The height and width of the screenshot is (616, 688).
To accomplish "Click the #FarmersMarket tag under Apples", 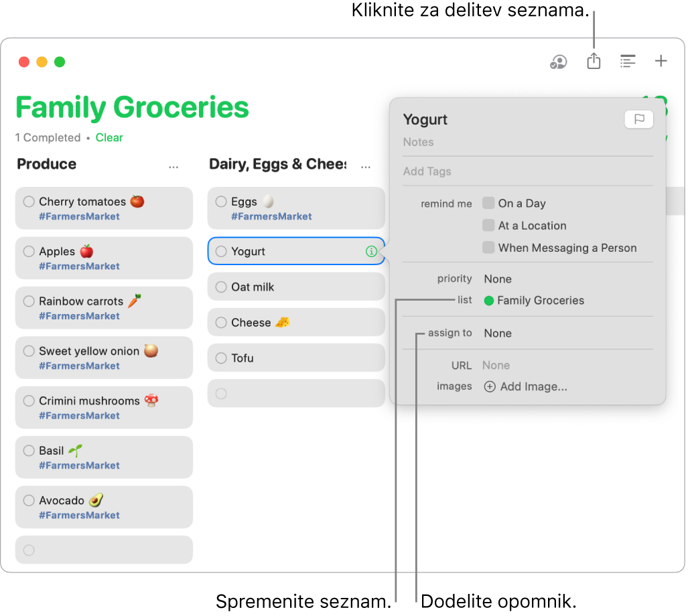I will (79, 266).
